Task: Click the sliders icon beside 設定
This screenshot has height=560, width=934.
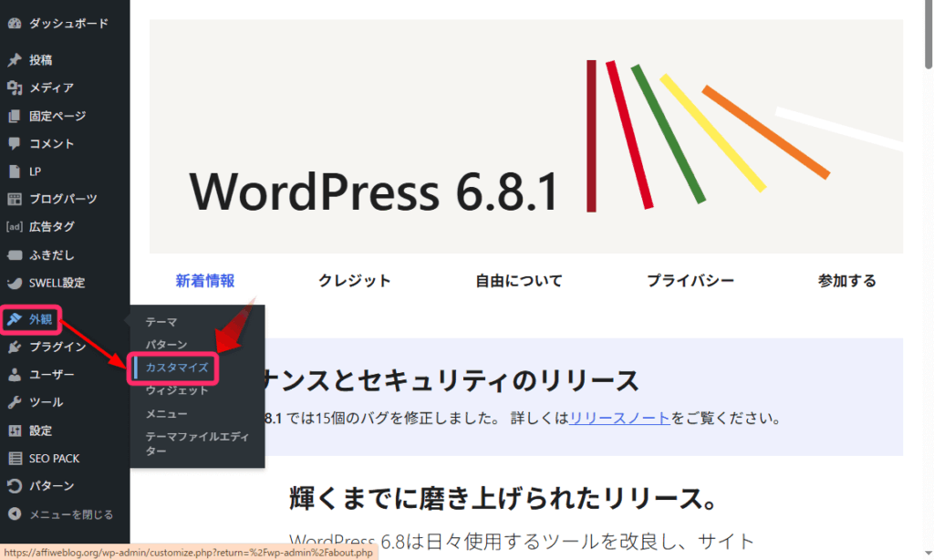Action: (15, 430)
